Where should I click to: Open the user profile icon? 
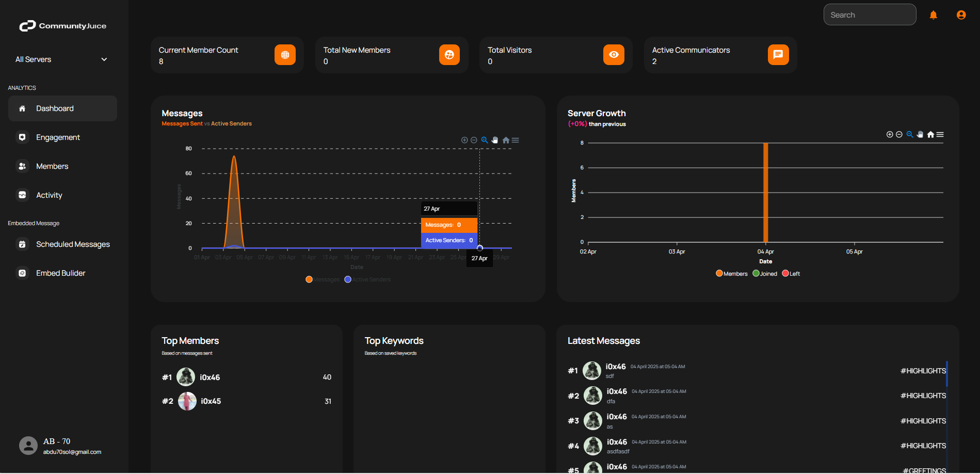click(961, 15)
